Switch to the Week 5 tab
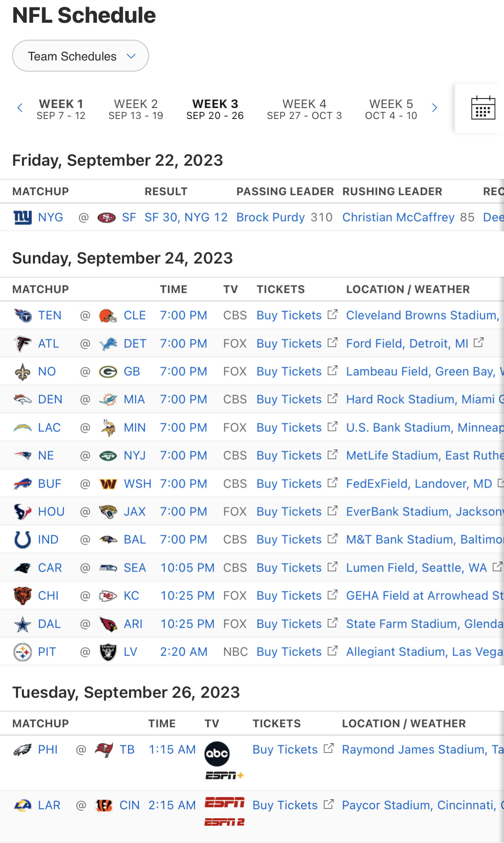This screenshot has width=504, height=843. point(391,109)
